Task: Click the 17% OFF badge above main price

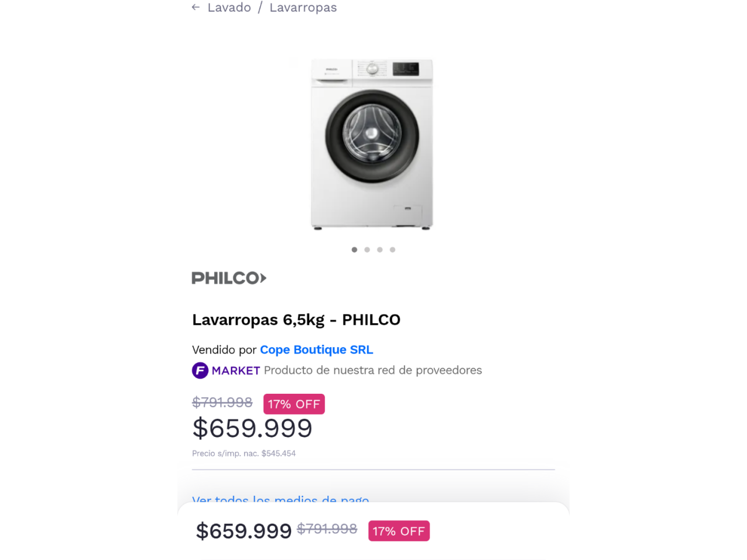Action: (294, 404)
